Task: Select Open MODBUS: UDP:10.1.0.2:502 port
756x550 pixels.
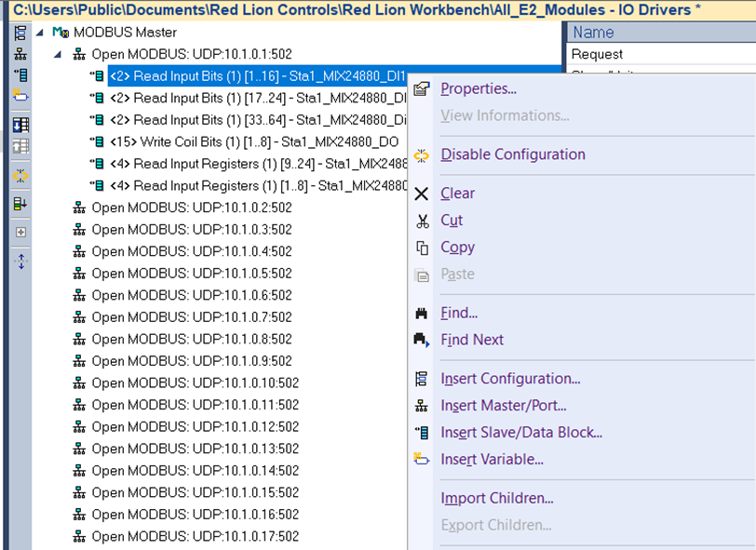Action: (192, 208)
